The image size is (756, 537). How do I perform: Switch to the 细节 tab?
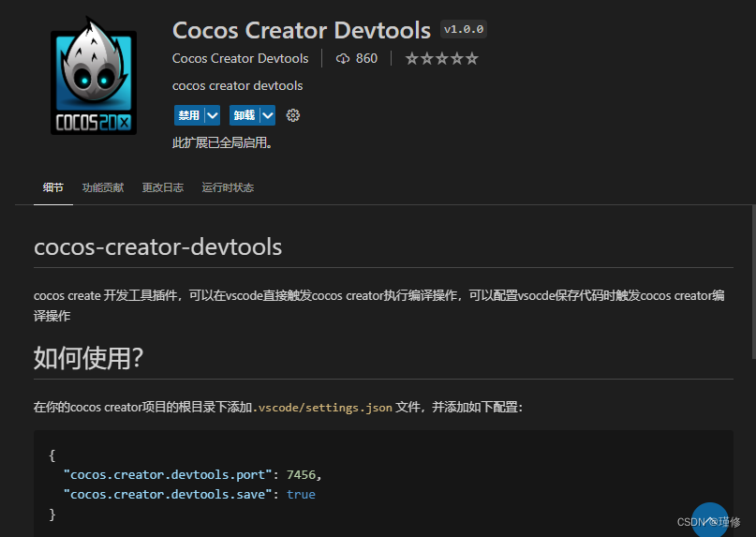coord(53,187)
